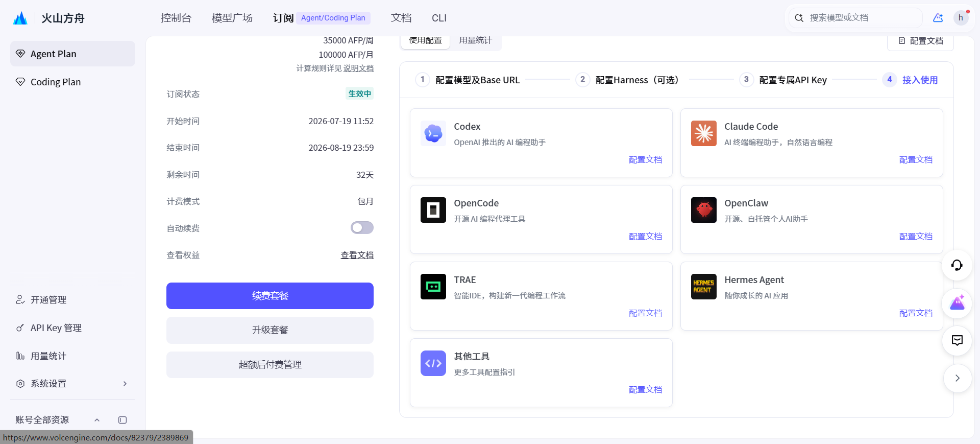The image size is (980, 444).
Task: Open the 说明文档 link
Action: (358, 68)
